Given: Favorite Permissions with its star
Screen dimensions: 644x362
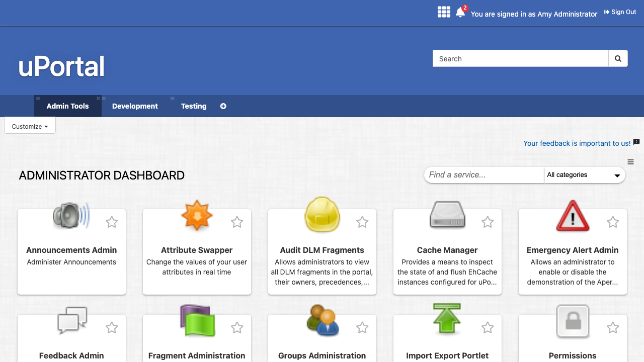Looking at the screenshot, I should [x=613, y=328].
